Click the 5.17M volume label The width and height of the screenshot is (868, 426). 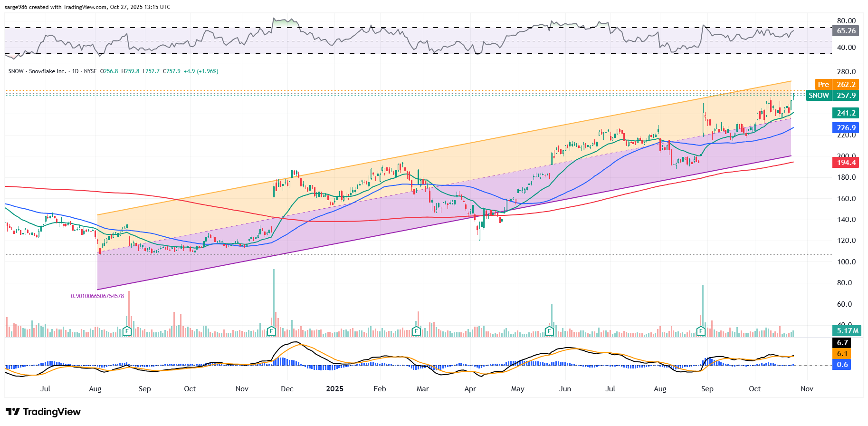[x=848, y=331]
